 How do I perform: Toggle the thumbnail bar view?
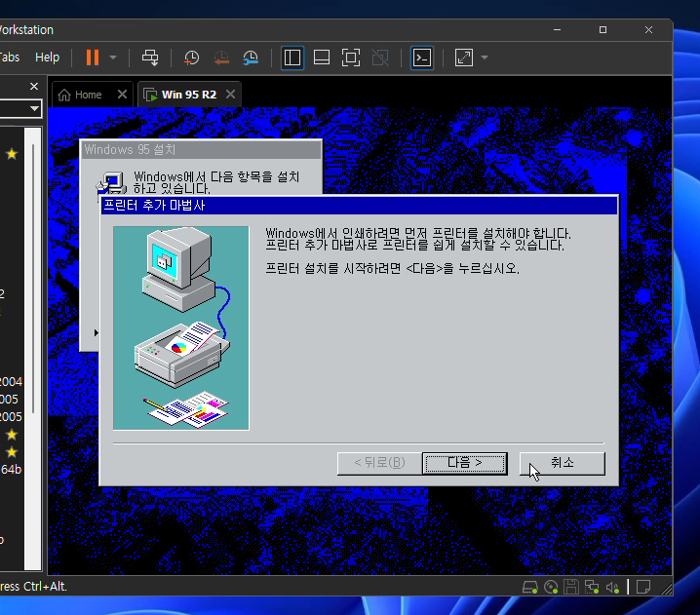(x=322, y=58)
